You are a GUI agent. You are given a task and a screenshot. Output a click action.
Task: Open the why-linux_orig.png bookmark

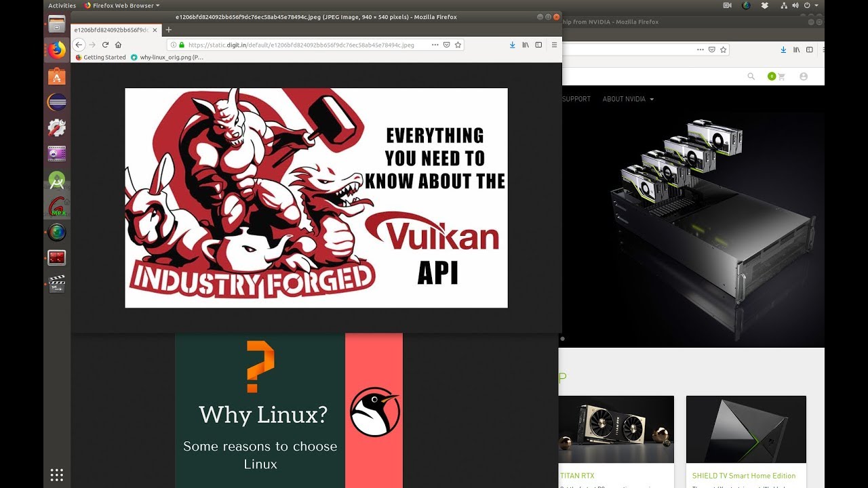(x=167, y=58)
